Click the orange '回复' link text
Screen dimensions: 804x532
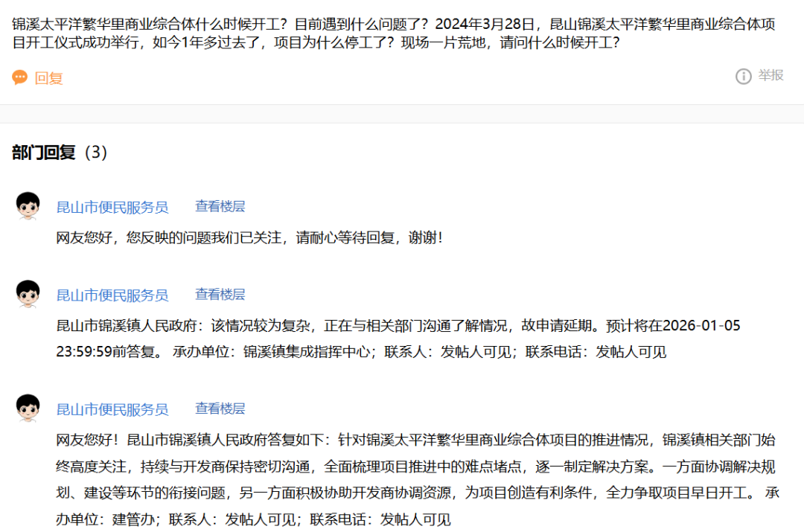[x=49, y=78]
